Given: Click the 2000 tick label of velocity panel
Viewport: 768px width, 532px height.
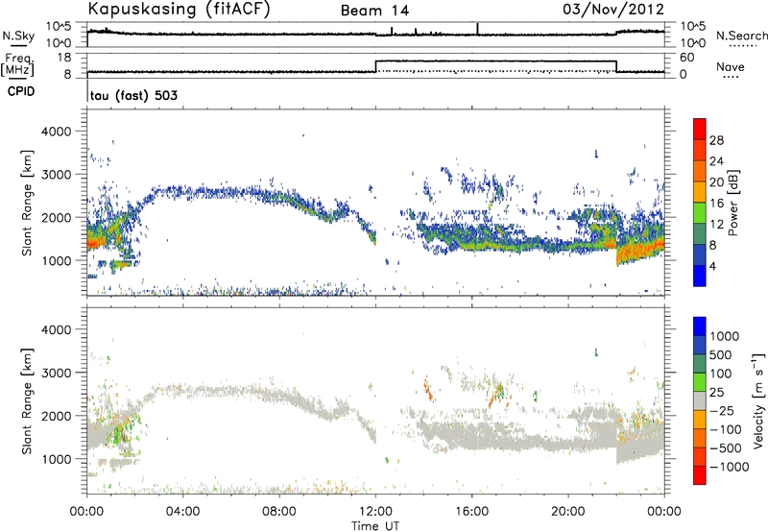Looking at the screenshot, I should coord(57,416).
